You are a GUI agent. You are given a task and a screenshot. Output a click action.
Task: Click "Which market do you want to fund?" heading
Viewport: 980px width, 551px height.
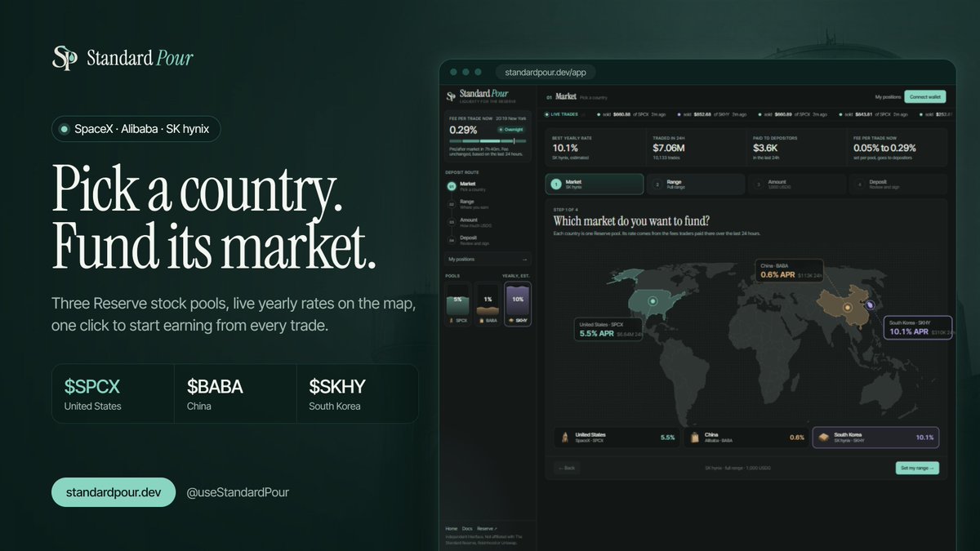pos(631,221)
